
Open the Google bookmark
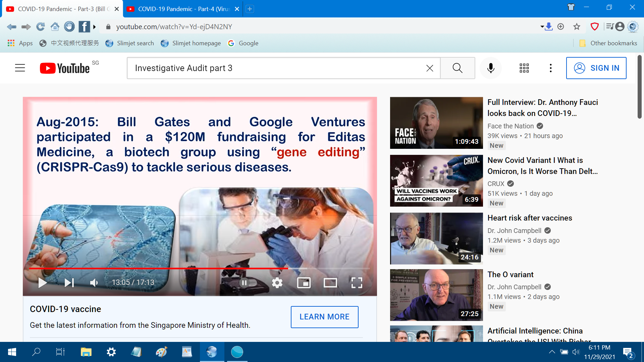243,43
